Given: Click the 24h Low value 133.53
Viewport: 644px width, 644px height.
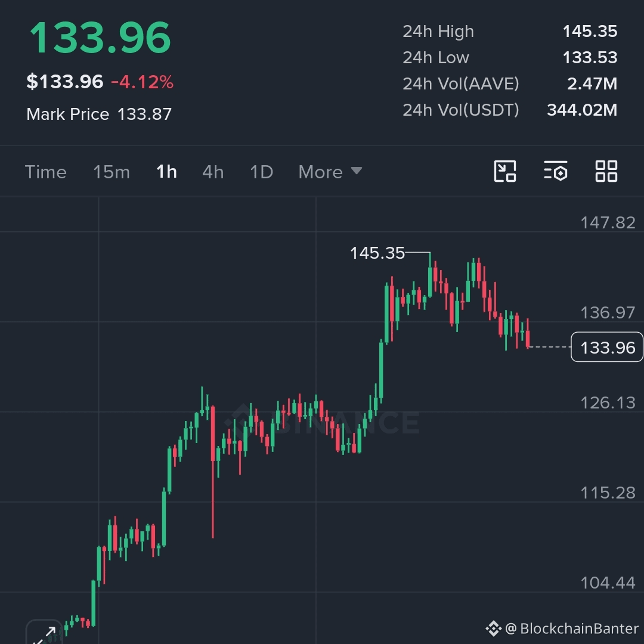Looking at the screenshot, I should 590,58.
